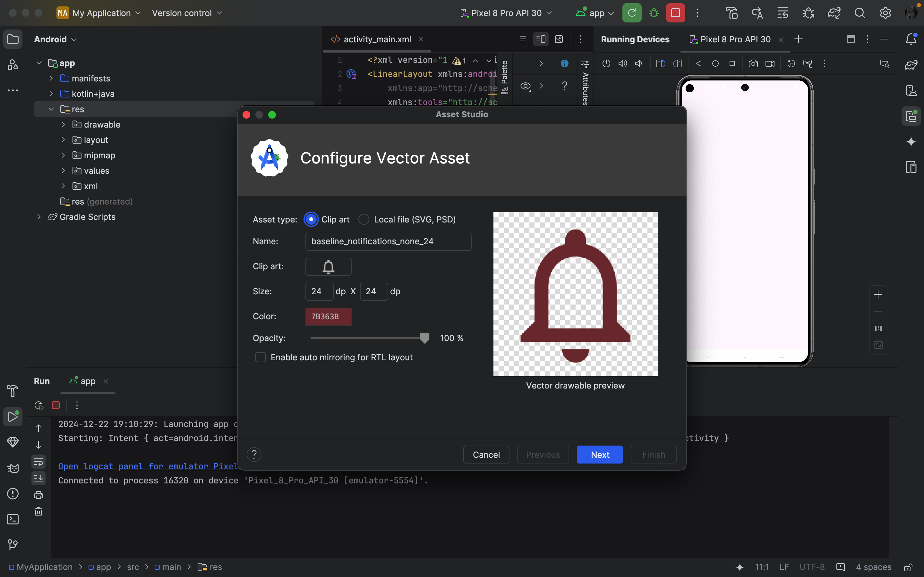Click the bell clip art picker icon
This screenshot has height=577, width=924.
[328, 266]
